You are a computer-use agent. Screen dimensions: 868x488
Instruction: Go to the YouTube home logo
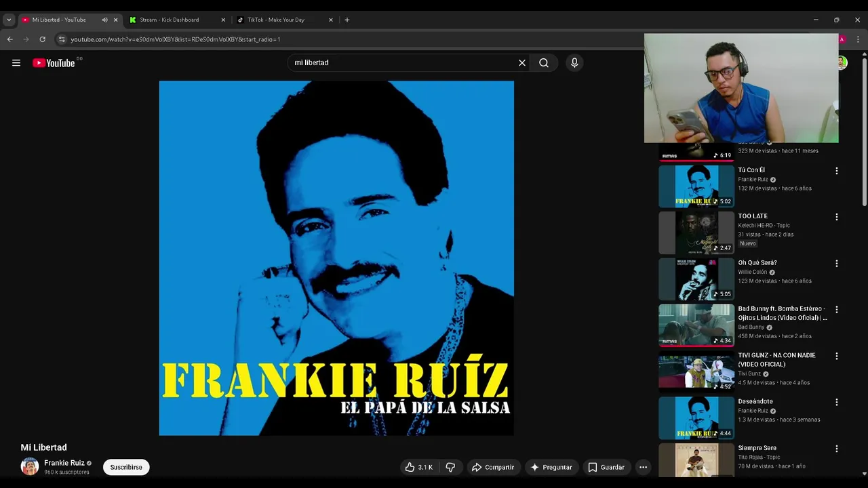tap(54, 63)
